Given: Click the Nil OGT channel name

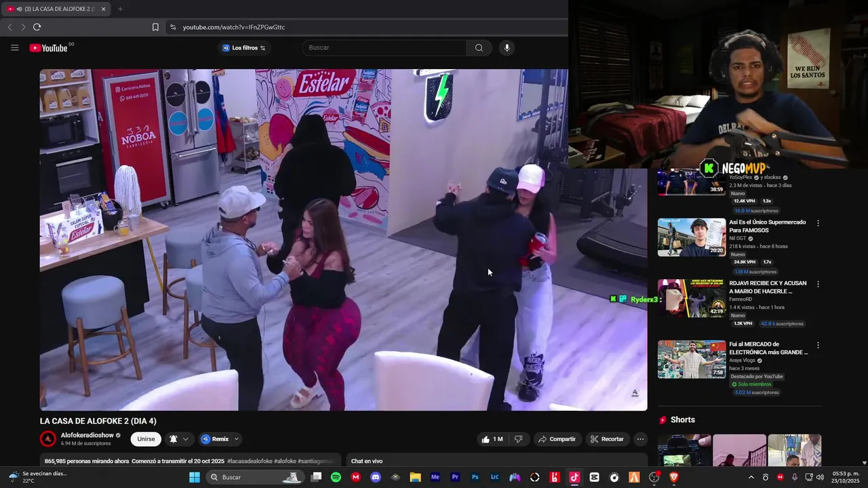Looking at the screenshot, I should click(x=738, y=239).
